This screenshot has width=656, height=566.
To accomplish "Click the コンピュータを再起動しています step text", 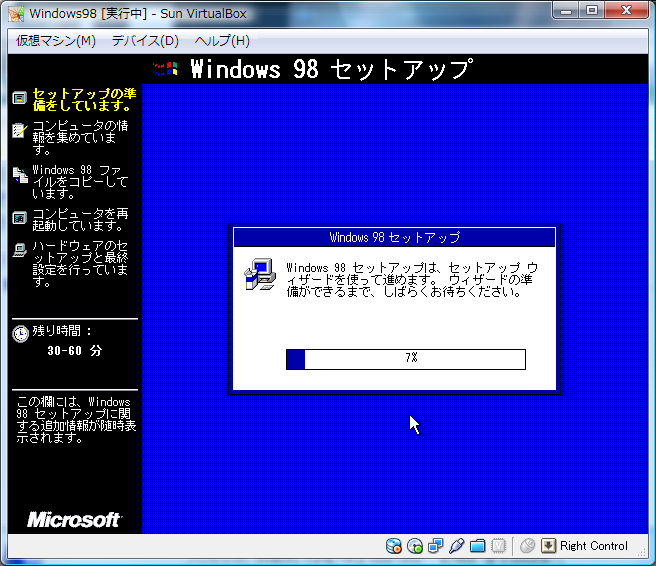I will point(80,220).
